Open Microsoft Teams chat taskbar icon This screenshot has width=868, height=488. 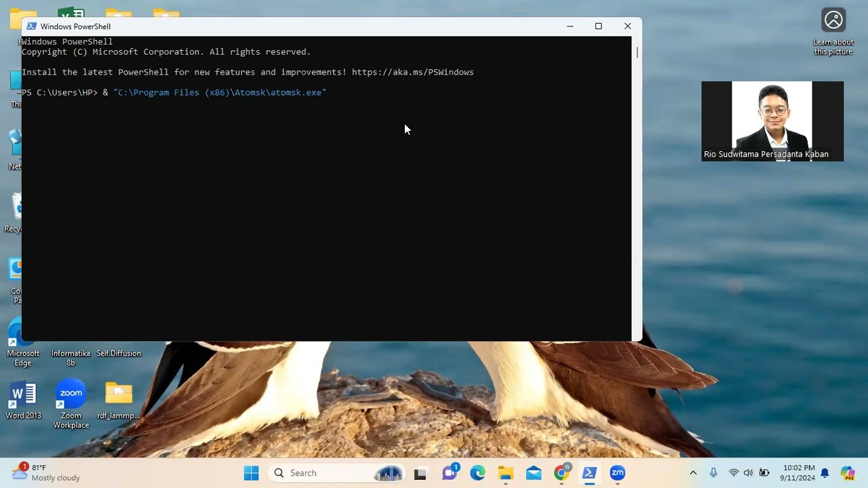pos(449,473)
